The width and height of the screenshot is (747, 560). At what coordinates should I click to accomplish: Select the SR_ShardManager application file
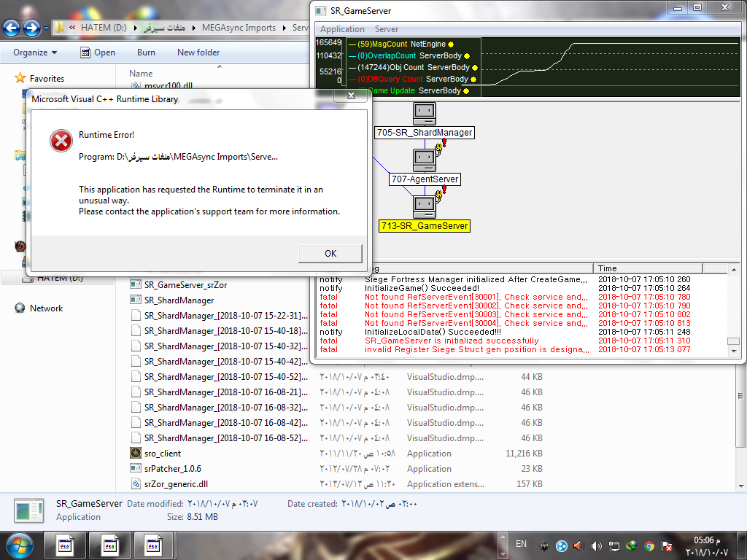point(179,300)
